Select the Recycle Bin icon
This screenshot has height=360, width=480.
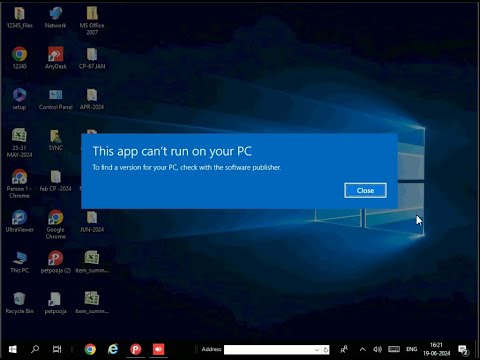click(x=19, y=303)
